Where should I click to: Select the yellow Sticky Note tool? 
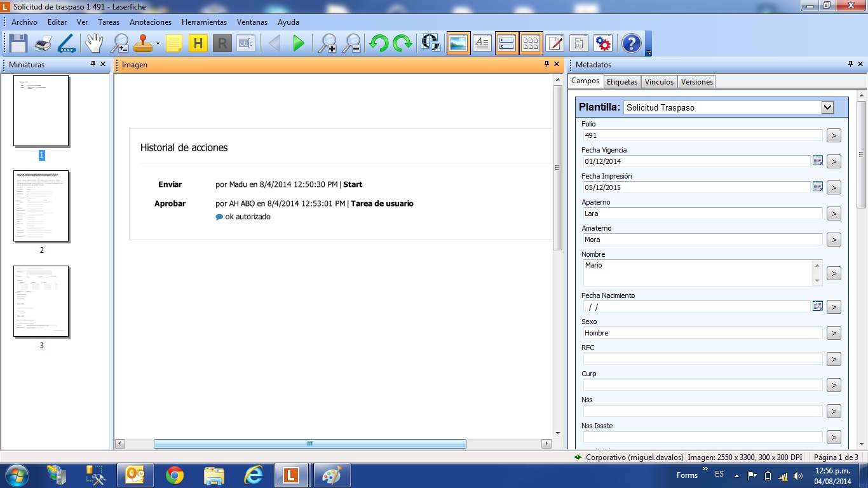pyautogui.click(x=174, y=43)
